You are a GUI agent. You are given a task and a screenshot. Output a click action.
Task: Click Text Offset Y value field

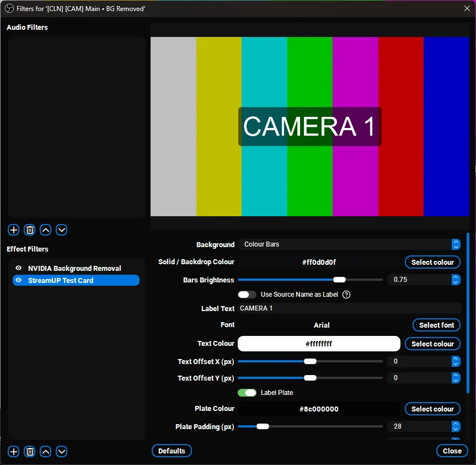tap(420, 378)
